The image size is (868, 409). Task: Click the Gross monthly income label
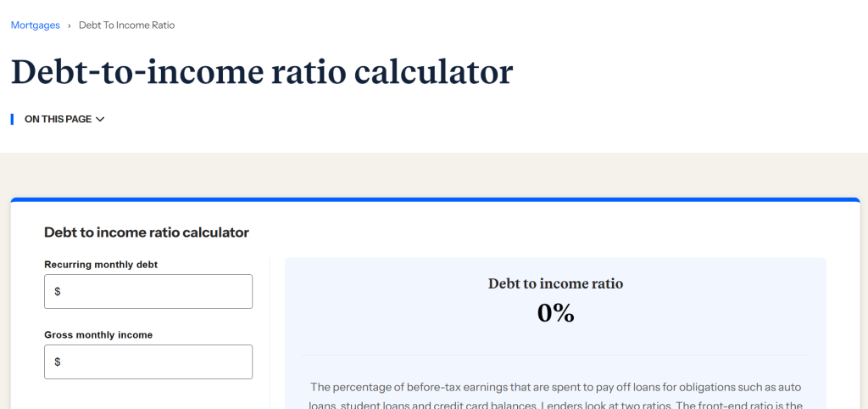tap(98, 334)
